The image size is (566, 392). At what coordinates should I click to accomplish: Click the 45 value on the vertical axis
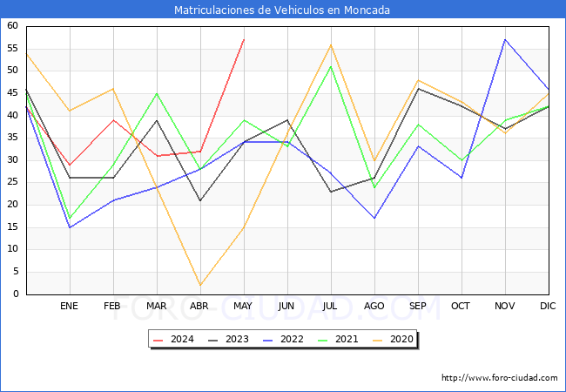(x=12, y=92)
